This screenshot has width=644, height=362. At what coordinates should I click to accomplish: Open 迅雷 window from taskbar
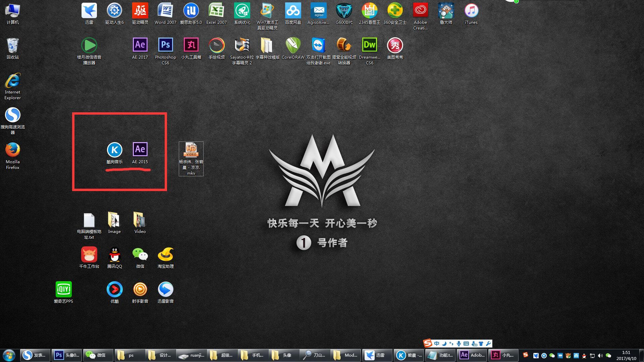click(377, 355)
